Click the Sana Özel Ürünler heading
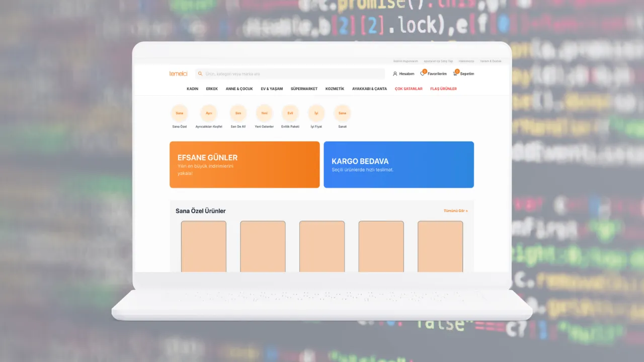This screenshot has height=362, width=644. pos(200,211)
